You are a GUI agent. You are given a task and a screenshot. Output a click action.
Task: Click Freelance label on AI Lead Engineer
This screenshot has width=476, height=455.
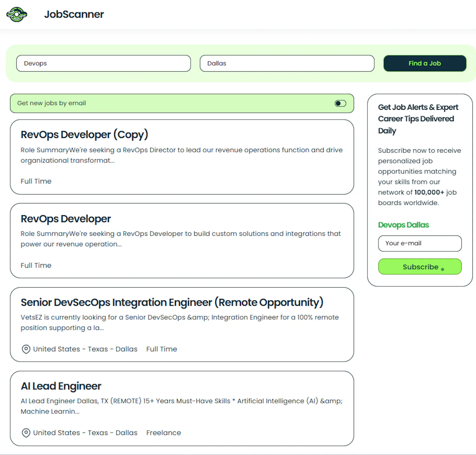point(164,433)
